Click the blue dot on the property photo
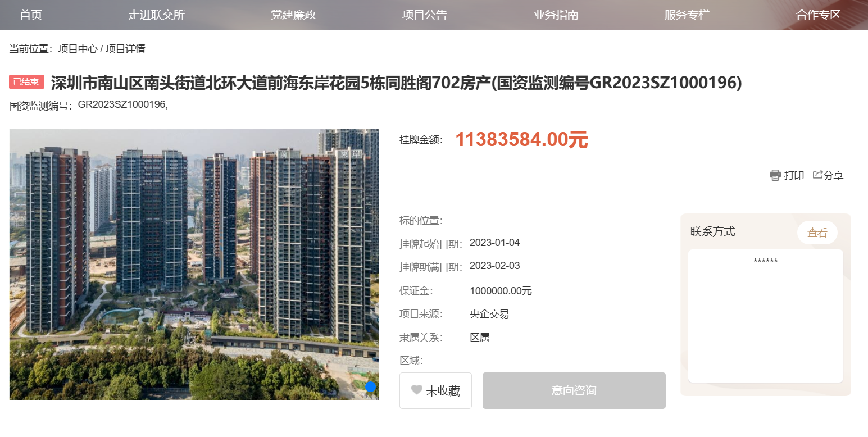The width and height of the screenshot is (868, 437). tap(370, 386)
